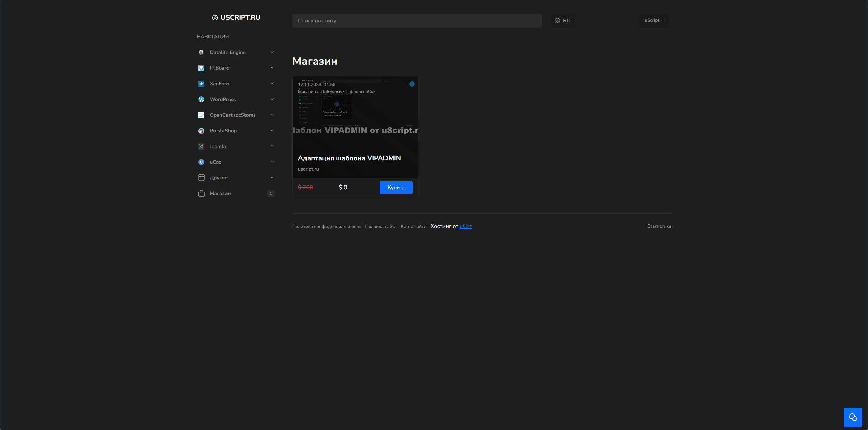
Task: Expand the WordPress chevron
Action: 272,99
